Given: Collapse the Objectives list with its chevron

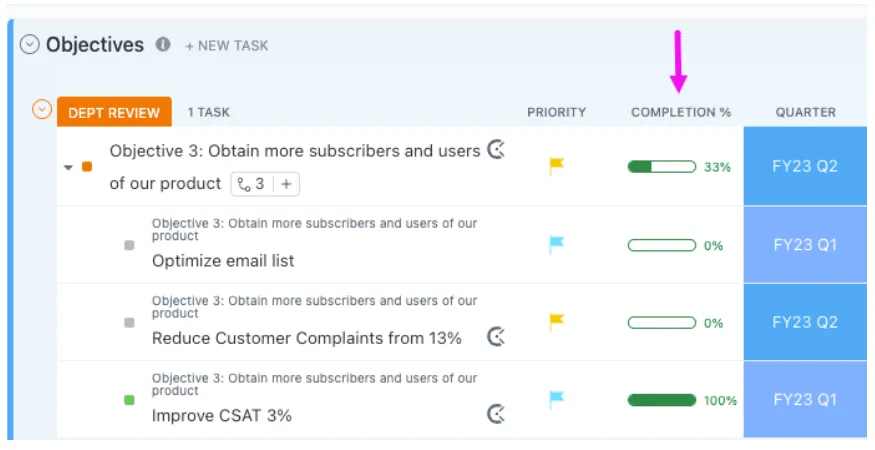Looking at the screenshot, I should point(30,45).
